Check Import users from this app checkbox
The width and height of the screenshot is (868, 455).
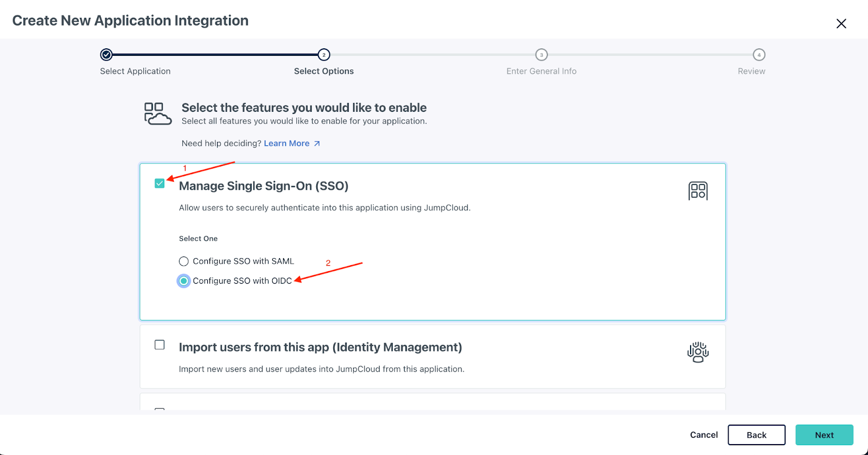[159, 345]
